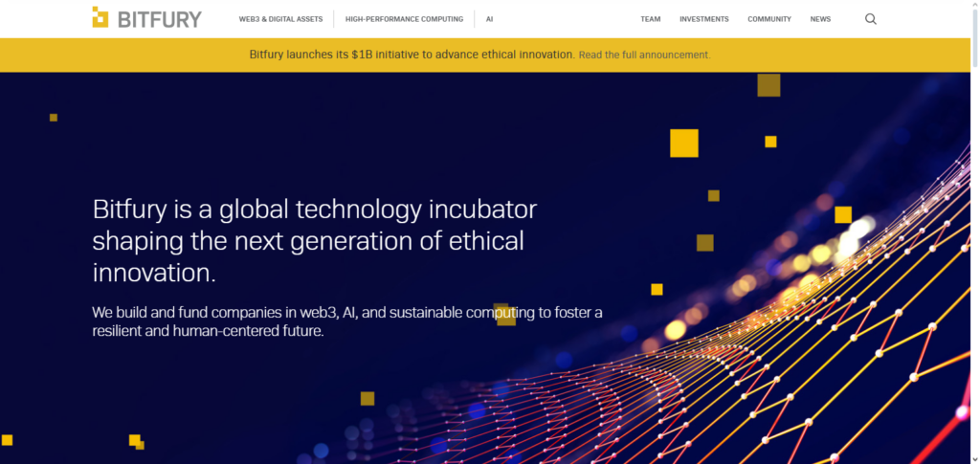Viewport: 980px width, 464px height.
Task: Navigate to the News page
Action: pyautogui.click(x=820, y=19)
